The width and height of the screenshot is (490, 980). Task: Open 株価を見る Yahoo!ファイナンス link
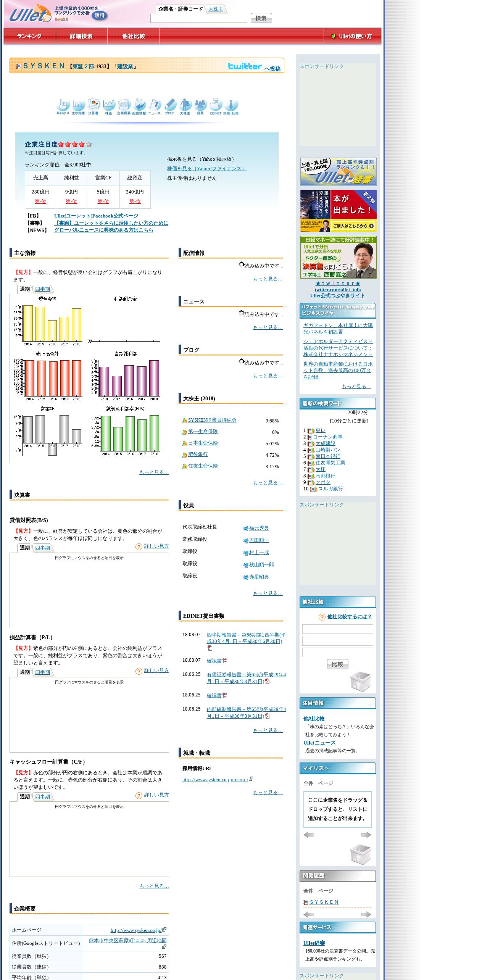pyautogui.click(x=206, y=169)
